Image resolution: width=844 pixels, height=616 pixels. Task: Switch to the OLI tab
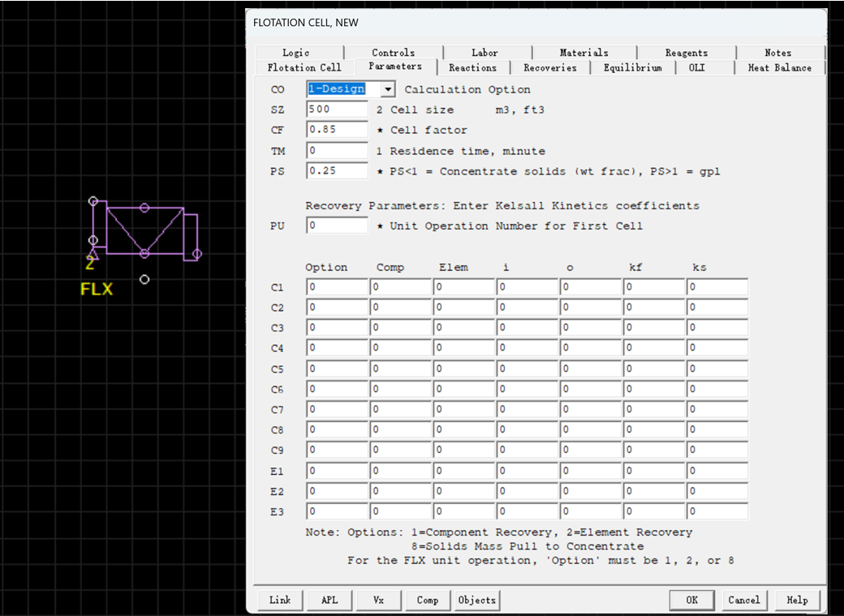point(696,67)
